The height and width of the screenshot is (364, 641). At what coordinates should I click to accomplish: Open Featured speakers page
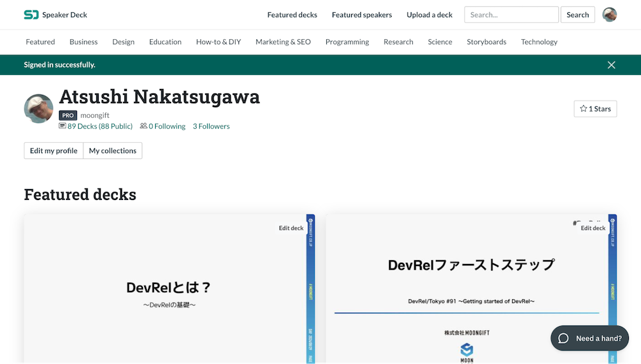[362, 15]
